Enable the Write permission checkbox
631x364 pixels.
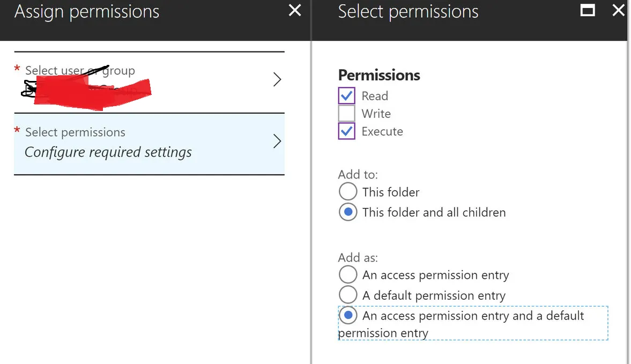pyautogui.click(x=347, y=114)
